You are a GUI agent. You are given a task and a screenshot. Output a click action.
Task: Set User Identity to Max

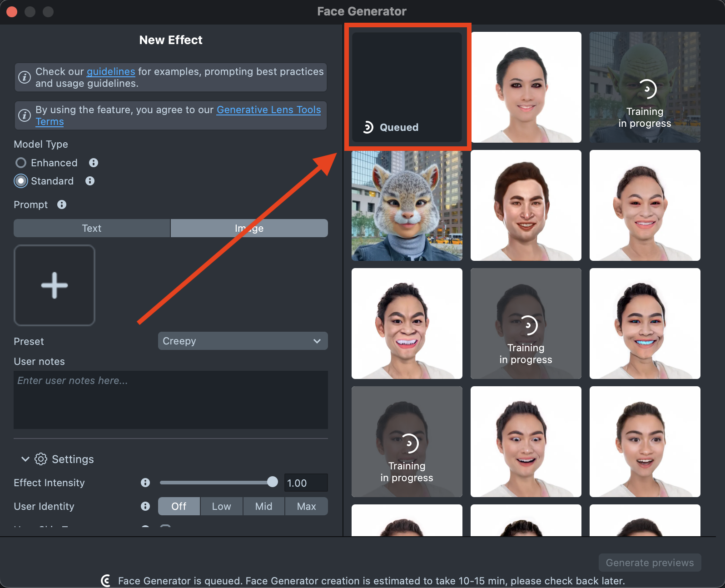coord(306,506)
